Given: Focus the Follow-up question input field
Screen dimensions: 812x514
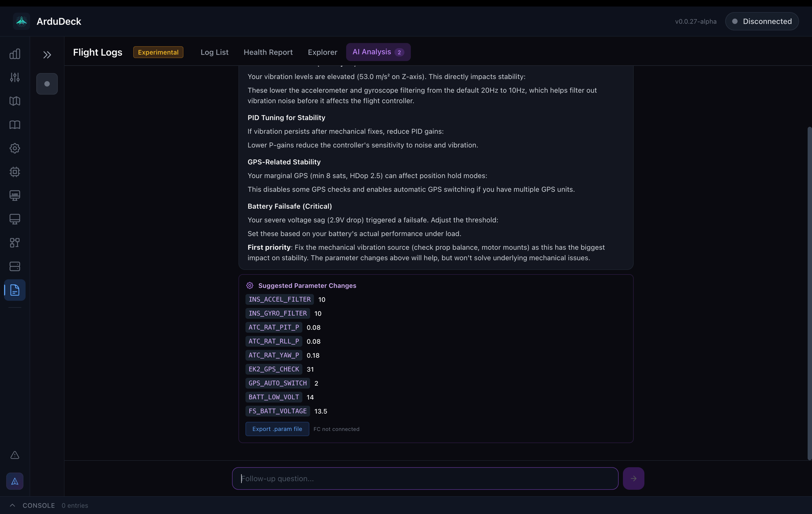Looking at the screenshot, I should 425,478.
